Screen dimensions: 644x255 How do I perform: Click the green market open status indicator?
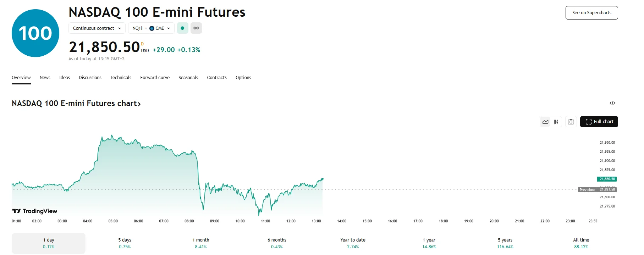pos(182,28)
